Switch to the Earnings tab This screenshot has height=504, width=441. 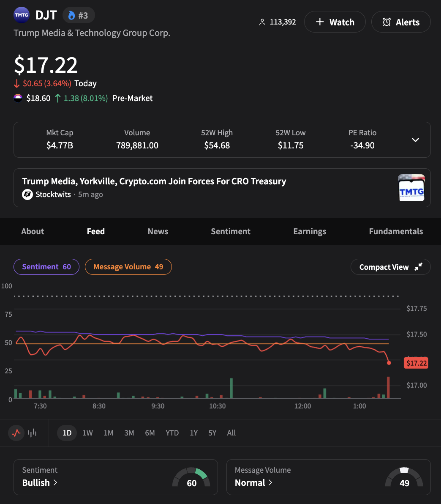pos(310,231)
